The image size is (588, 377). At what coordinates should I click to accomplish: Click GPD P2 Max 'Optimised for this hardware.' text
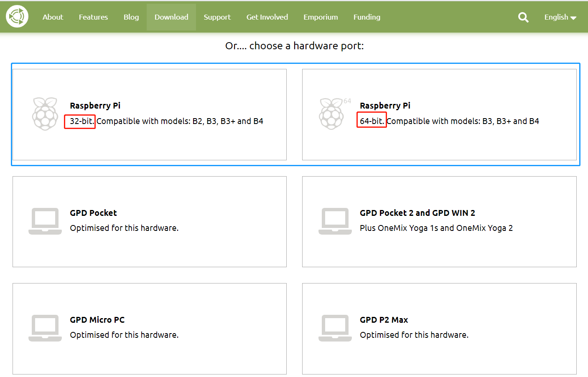pyautogui.click(x=414, y=335)
